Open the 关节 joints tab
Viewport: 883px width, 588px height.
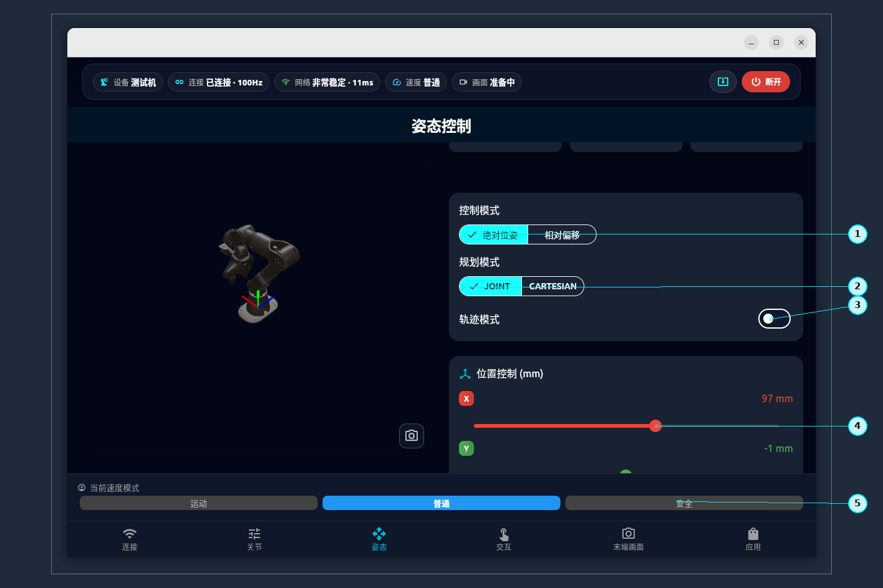[x=254, y=539]
